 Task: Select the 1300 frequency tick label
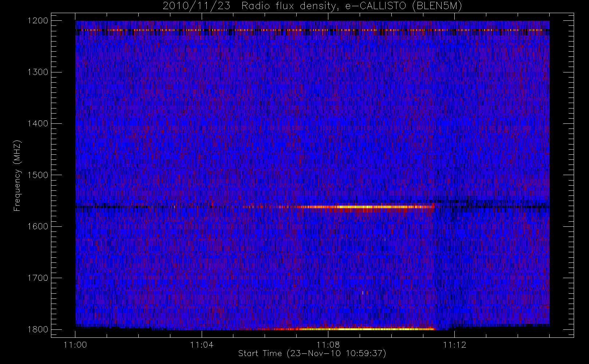pyautogui.click(x=38, y=72)
